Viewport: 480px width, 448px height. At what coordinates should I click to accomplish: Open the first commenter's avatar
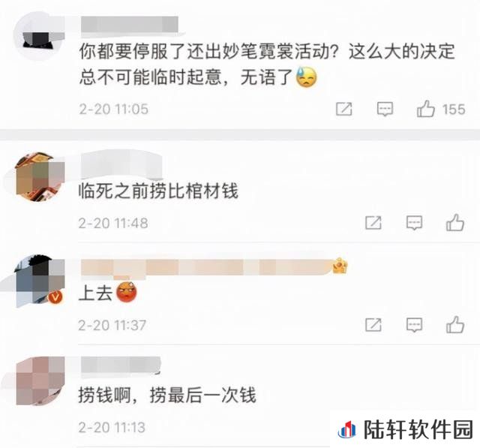click(x=39, y=36)
